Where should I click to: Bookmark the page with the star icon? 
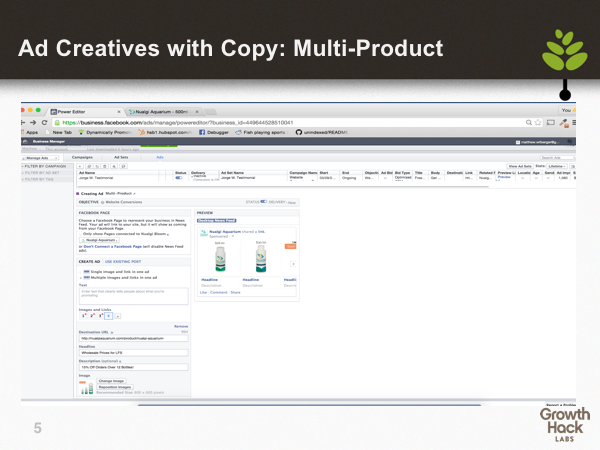538,122
